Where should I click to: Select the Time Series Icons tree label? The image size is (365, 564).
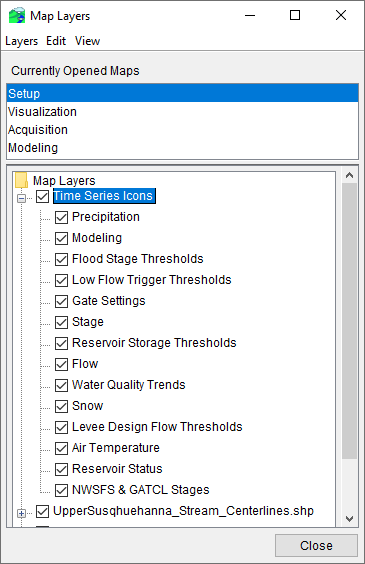point(104,196)
